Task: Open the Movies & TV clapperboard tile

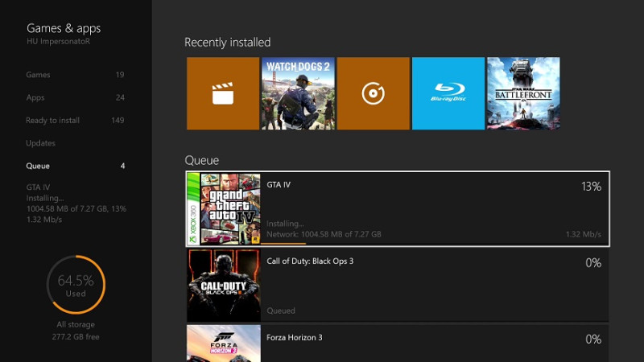Action: click(223, 93)
